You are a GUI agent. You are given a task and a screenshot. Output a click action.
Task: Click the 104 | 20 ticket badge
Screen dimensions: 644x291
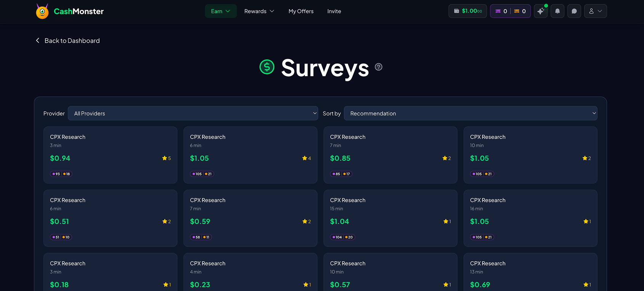[343, 237]
